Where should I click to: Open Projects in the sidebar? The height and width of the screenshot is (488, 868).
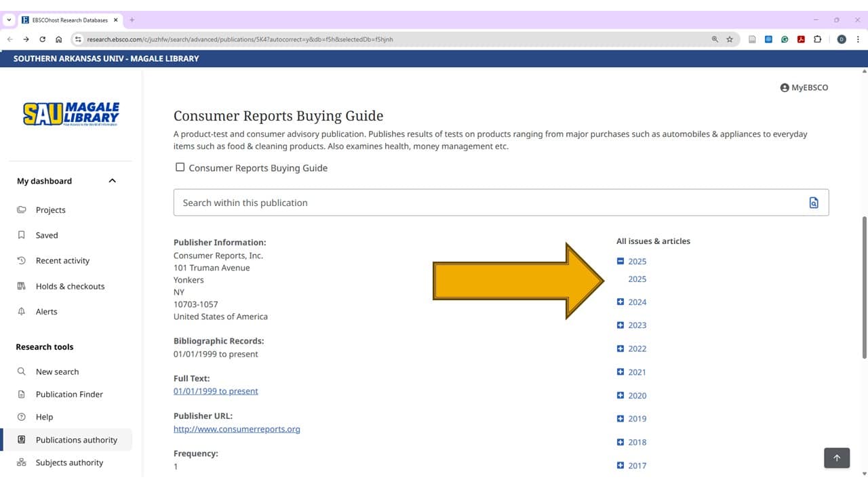point(51,210)
